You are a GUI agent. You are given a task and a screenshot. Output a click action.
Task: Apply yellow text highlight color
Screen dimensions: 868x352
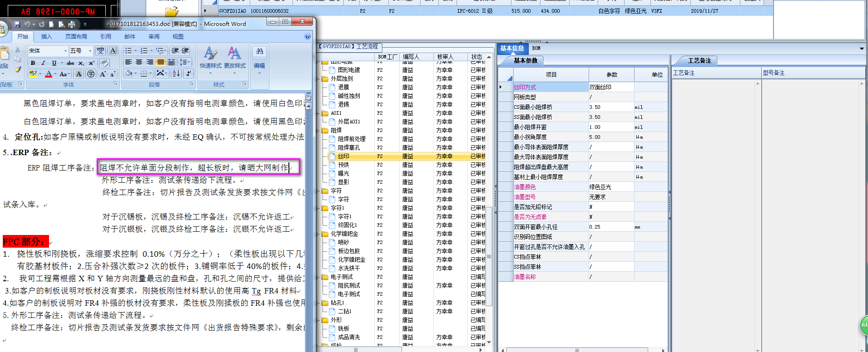[33, 74]
